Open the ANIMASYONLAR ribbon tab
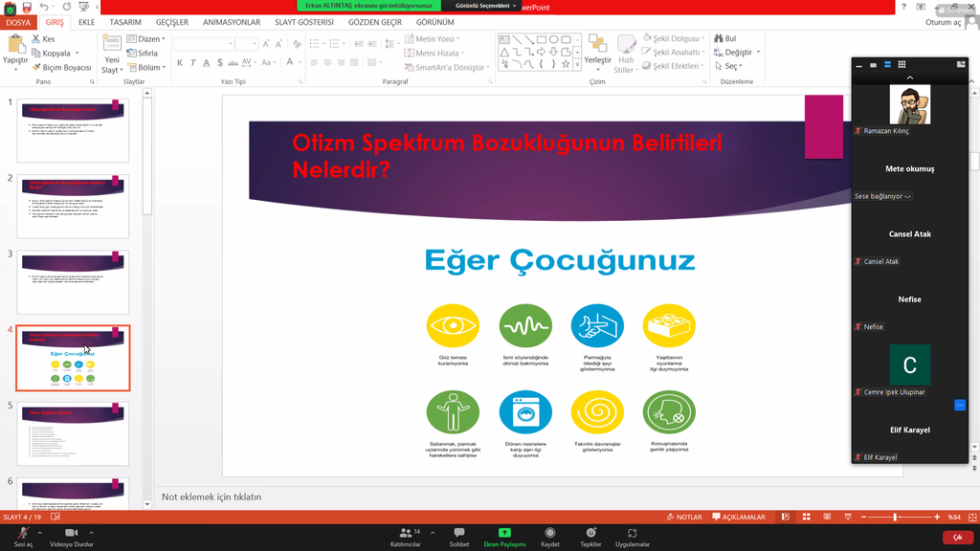980x551 pixels. tap(232, 22)
